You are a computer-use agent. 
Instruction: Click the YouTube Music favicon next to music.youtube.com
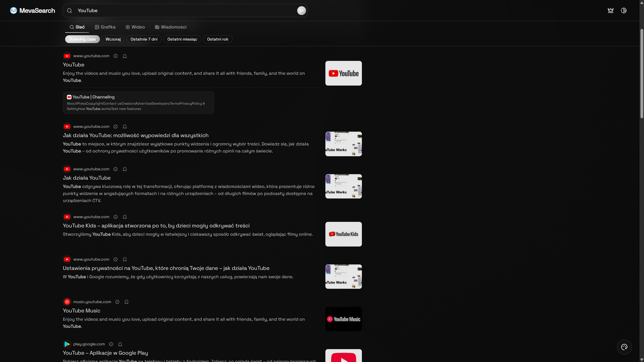click(67, 302)
